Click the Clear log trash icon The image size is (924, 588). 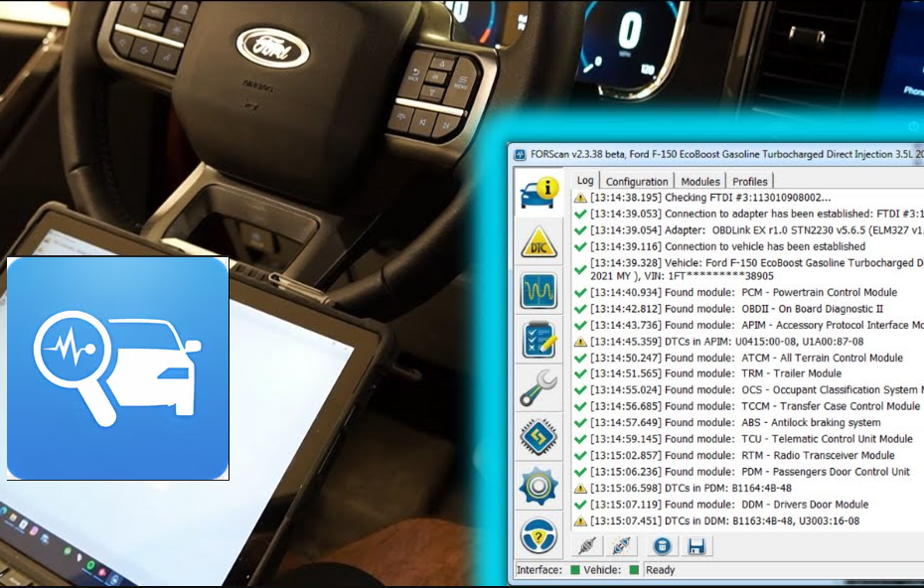tap(662, 546)
